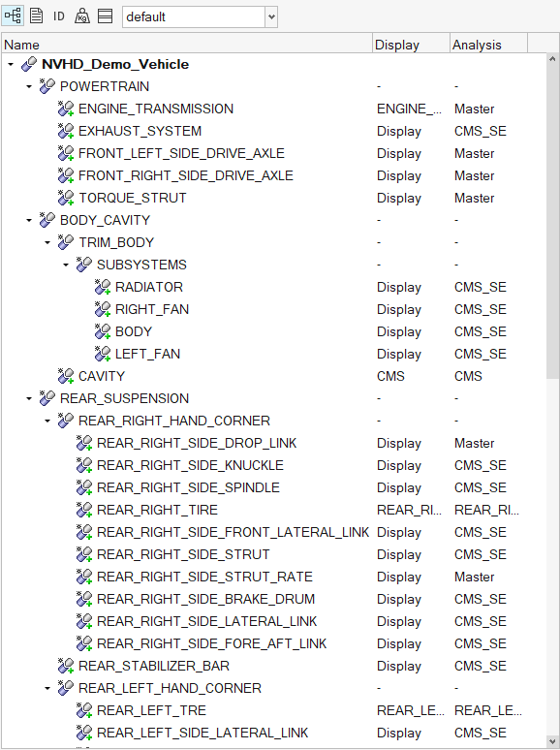Click the REAR_LEFT_TRE module icon
Screen dimensions: 560x750
point(84,710)
